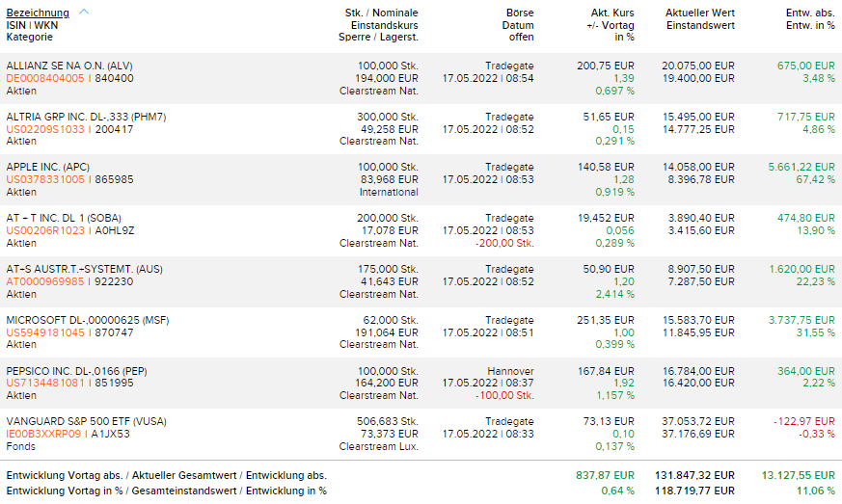Screen dimensions: 842x504
Task: Click the Entw. abs. column header
Action: (x=810, y=13)
